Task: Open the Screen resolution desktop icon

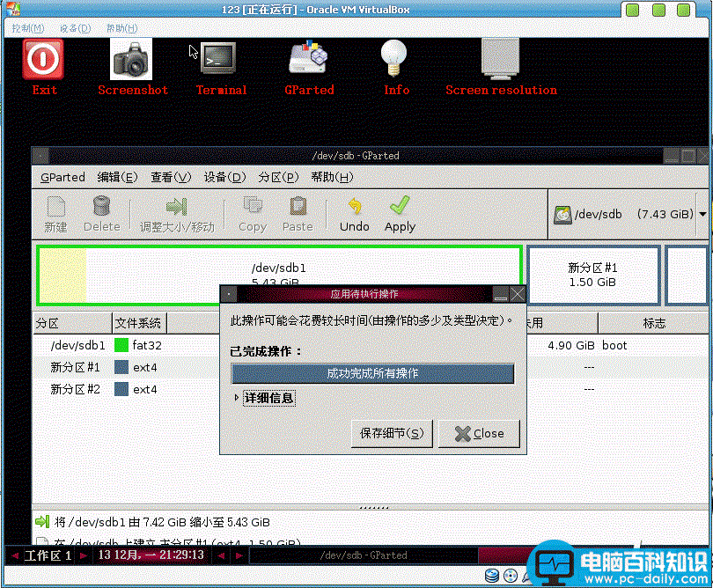Action: (500, 60)
